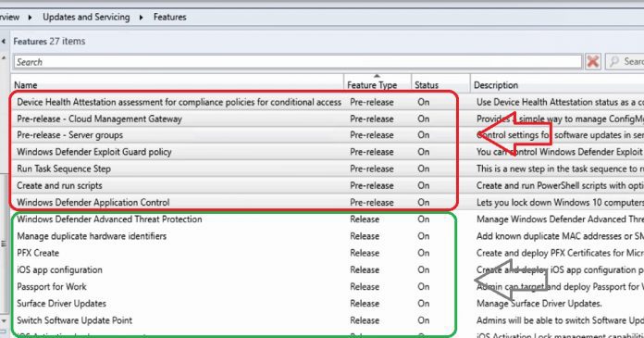Clear the search with the red X

pyautogui.click(x=593, y=62)
